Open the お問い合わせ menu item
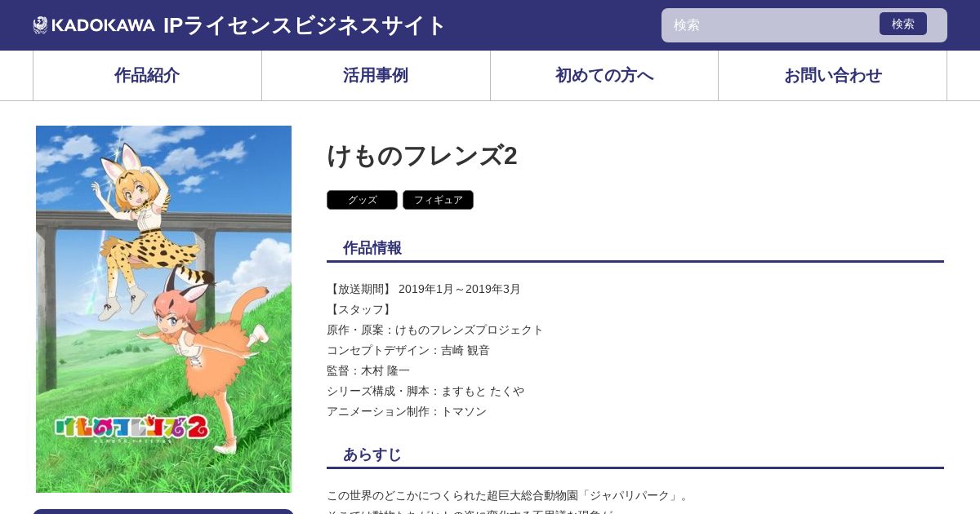980x514 pixels. (833, 75)
